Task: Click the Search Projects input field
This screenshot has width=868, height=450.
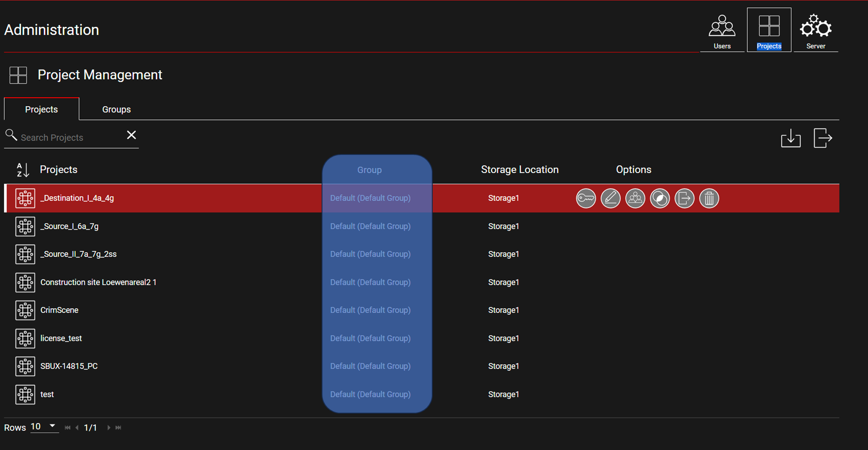Action: (69, 138)
